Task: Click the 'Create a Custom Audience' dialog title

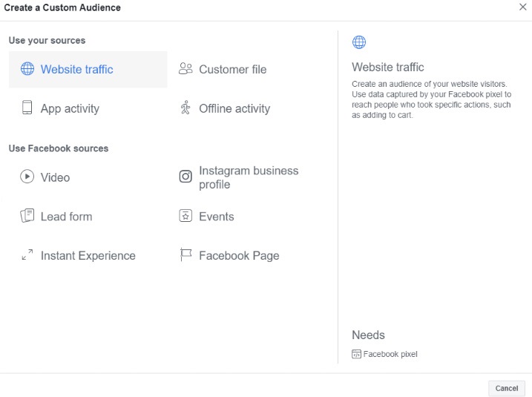Action: point(62,7)
